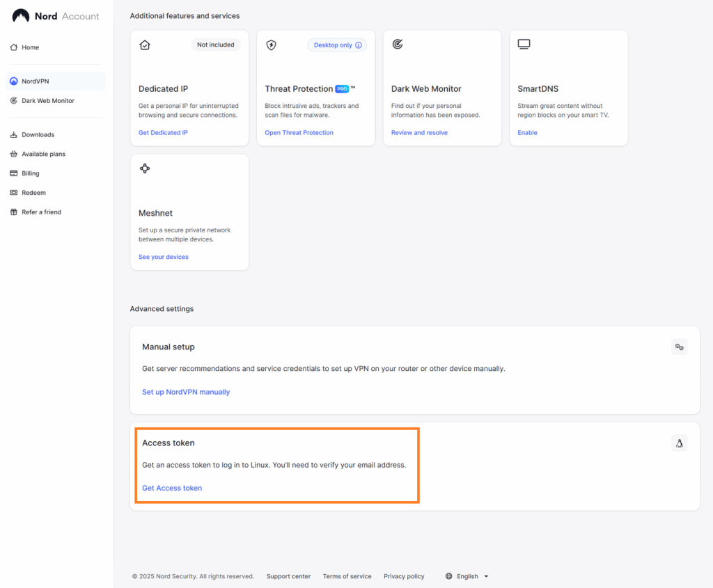
Task: Open the Support center footer link
Action: [288, 576]
